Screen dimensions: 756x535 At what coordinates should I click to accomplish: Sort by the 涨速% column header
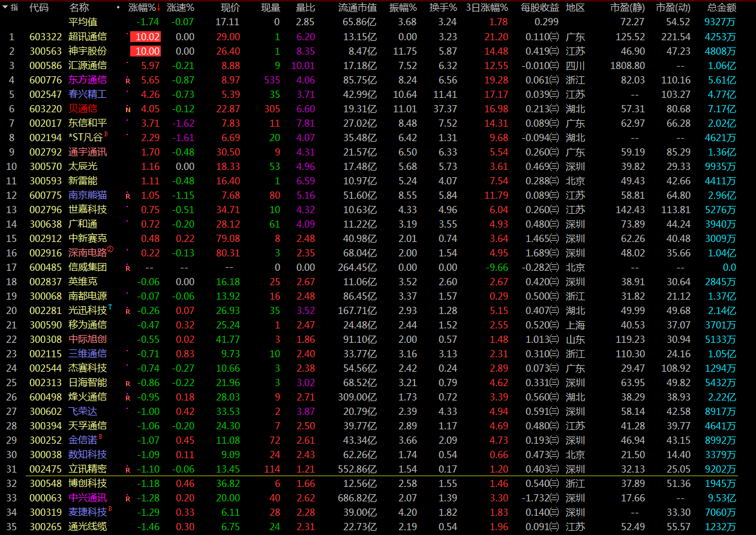point(180,8)
